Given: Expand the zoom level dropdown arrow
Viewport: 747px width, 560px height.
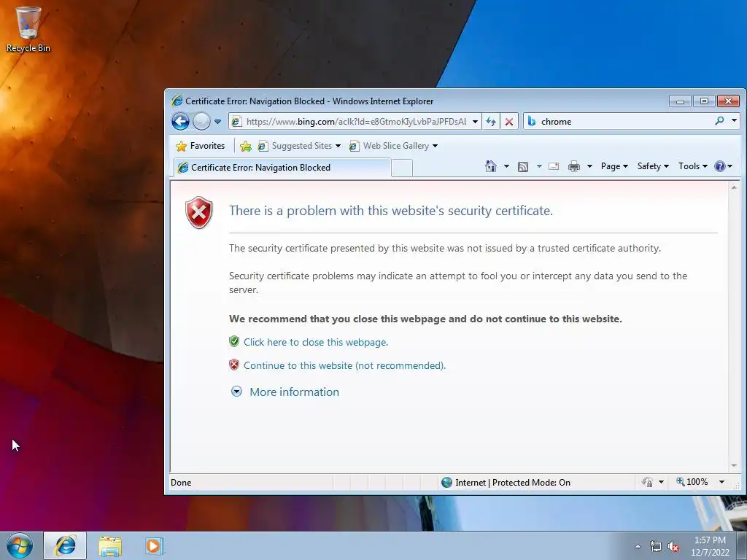Looking at the screenshot, I should pos(721,482).
